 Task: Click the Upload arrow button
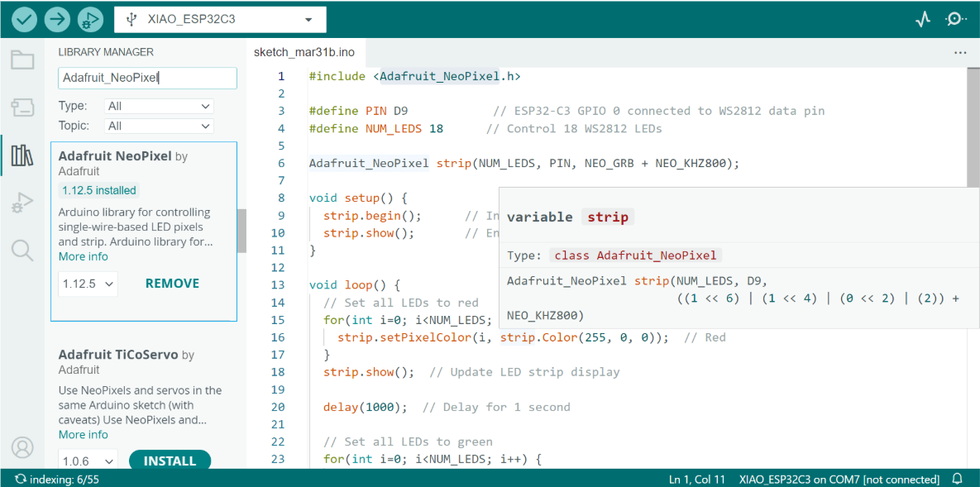pyautogui.click(x=58, y=19)
